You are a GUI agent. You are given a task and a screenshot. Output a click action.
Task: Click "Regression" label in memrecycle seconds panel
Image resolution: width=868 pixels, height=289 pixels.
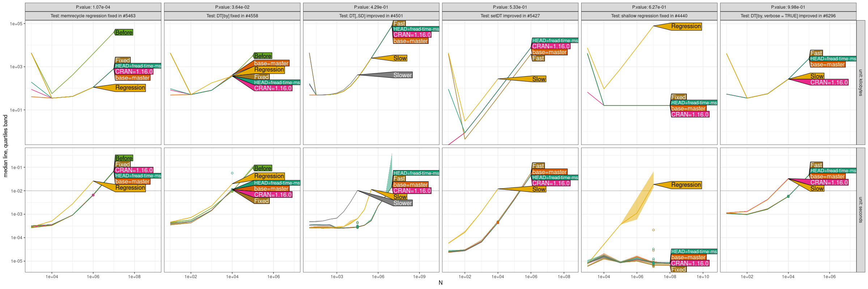(x=130, y=188)
